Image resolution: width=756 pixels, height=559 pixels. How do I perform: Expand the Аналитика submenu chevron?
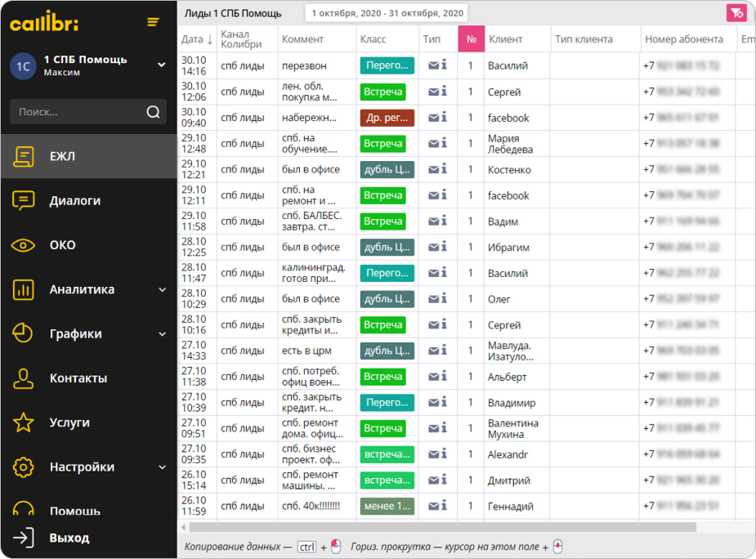(x=162, y=290)
